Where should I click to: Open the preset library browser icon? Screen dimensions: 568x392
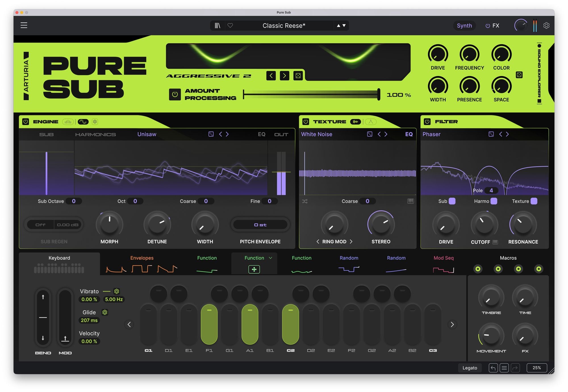coord(217,26)
